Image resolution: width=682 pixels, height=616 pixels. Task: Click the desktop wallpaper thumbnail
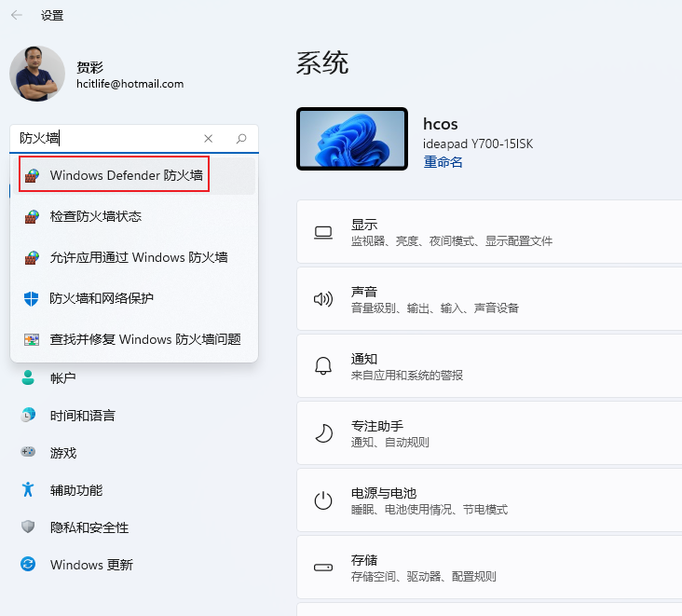click(x=352, y=139)
